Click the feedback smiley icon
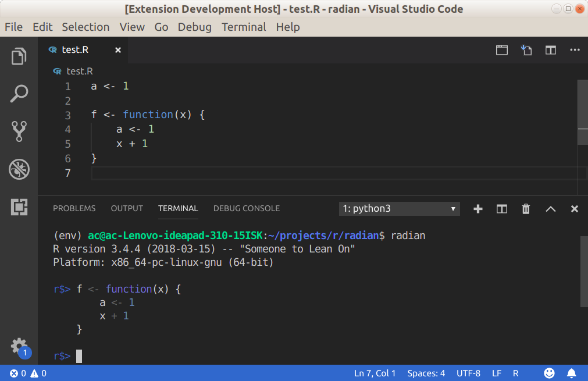Image resolution: width=588 pixels, height=381 pixels. point(549,373)
